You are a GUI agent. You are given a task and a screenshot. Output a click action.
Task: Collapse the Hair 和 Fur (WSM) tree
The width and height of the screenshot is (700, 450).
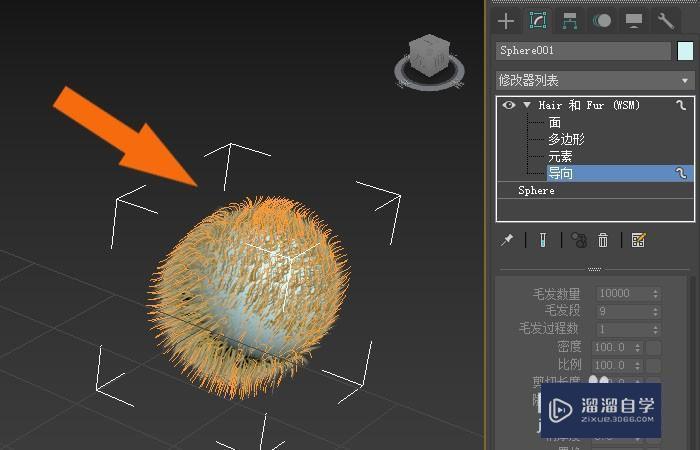coord(527,105)
